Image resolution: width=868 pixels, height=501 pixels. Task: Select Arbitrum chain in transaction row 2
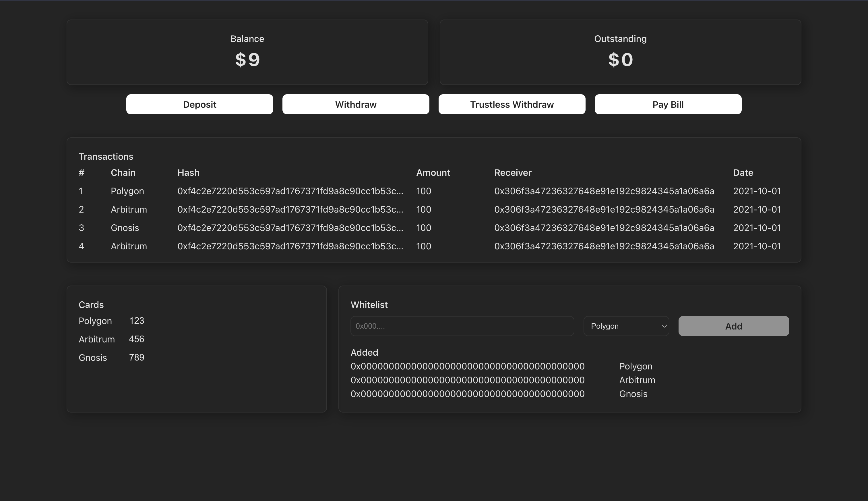click(129, 209)
